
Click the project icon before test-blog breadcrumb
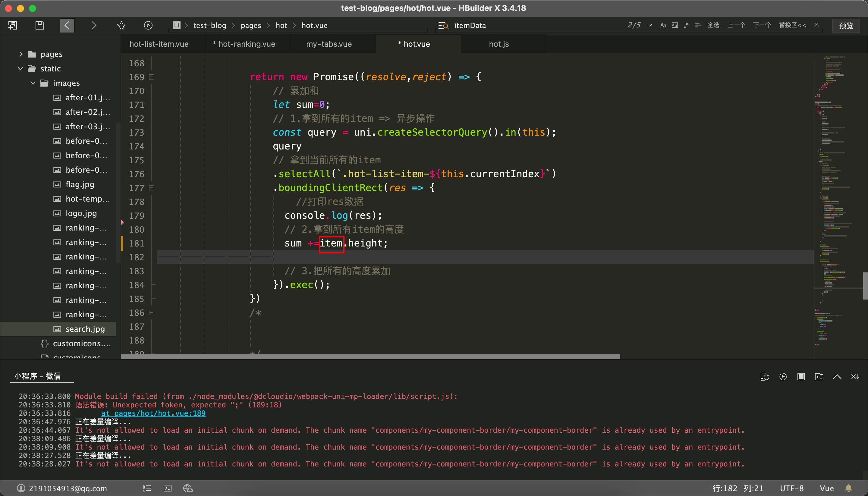click(x=176, y=25)
